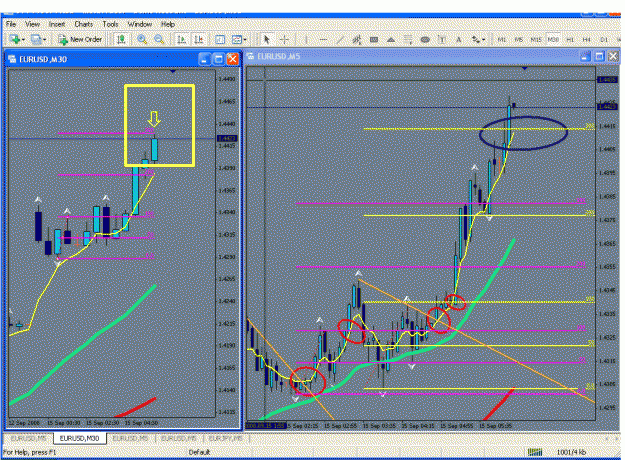Click the chart shift marker on M5 chart
Image resolution: width=625 pixels, height=460 pixels.
tap(525, 69)
